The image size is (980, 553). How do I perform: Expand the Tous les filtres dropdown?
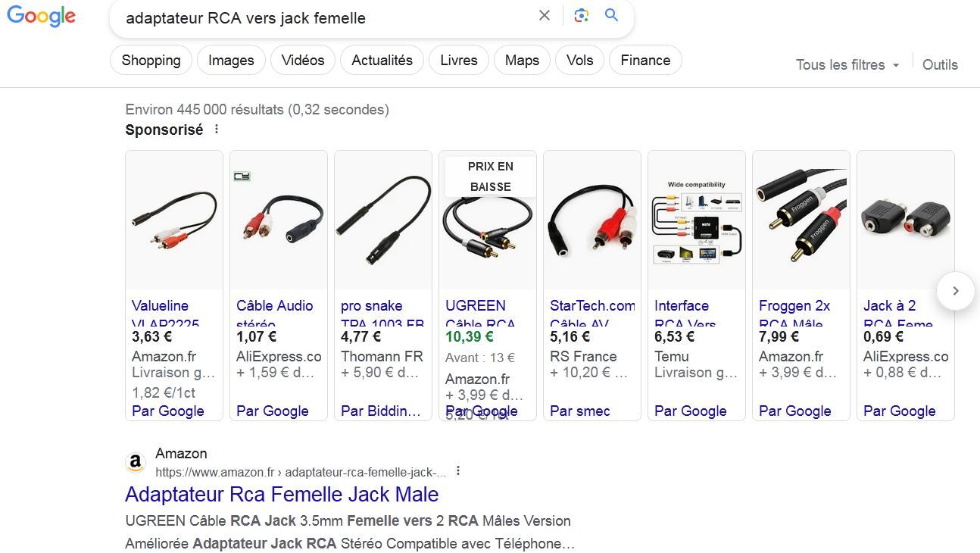[x=847, y=65]
